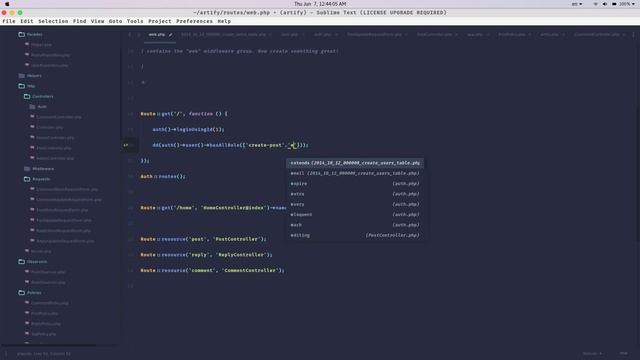Click the Route::resource('reply') code line
Viewport: 640px width, 360px height.
(207, 255)
